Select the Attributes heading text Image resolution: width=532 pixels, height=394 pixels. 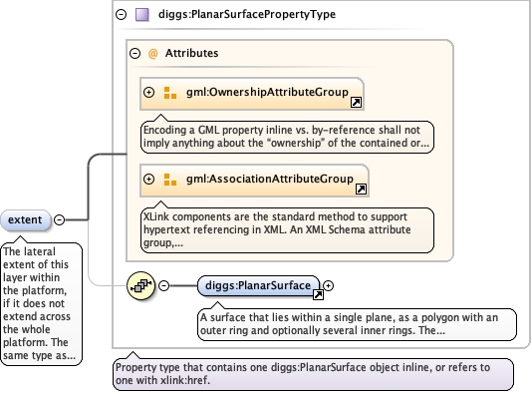click(x=191, y=53)
